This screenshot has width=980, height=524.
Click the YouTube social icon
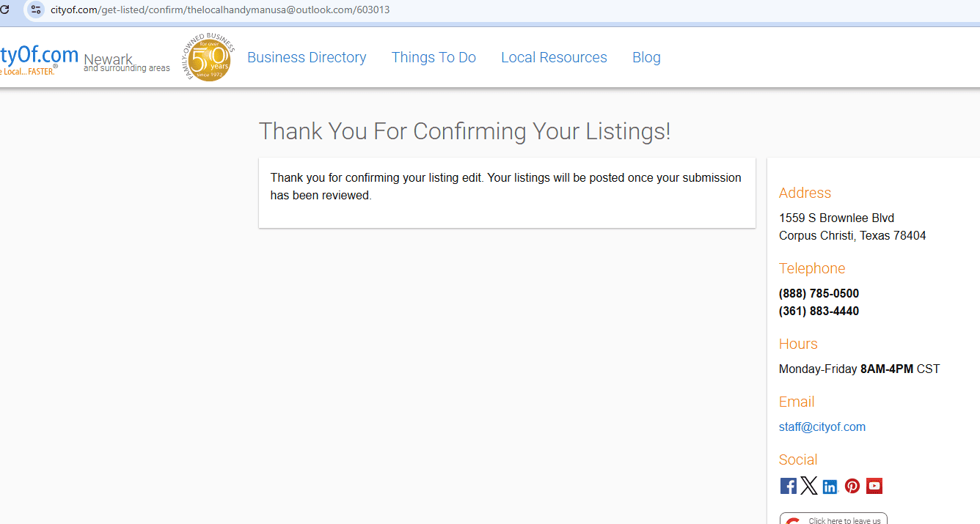click(874, 486)
